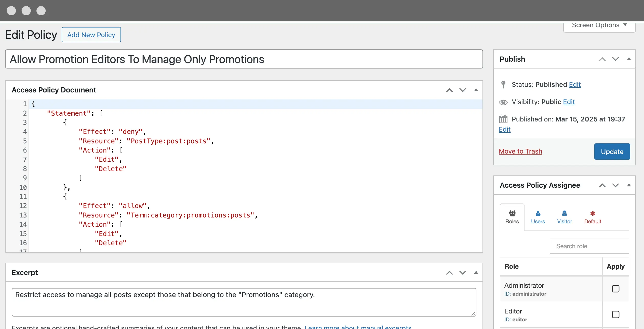Move Access Policy Assignee panel down
644x329 pixels.
point(615,185)
